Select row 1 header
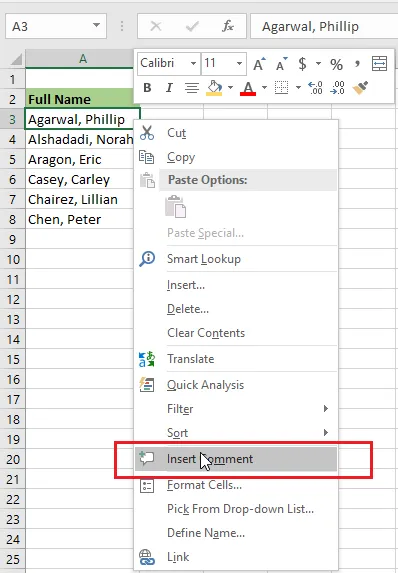Image resolution: width=398 pixels, height=573 pixels. 13,79
